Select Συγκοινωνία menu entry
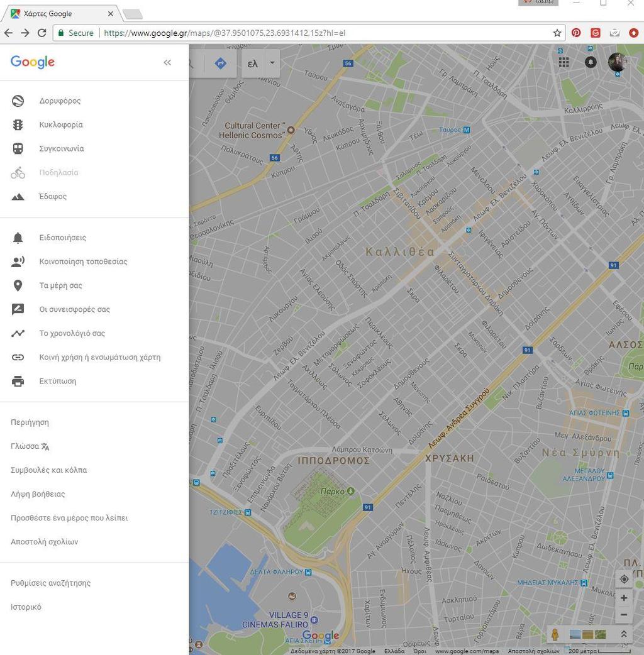Viewport: 644px width, 655px height. click(62, 149)
